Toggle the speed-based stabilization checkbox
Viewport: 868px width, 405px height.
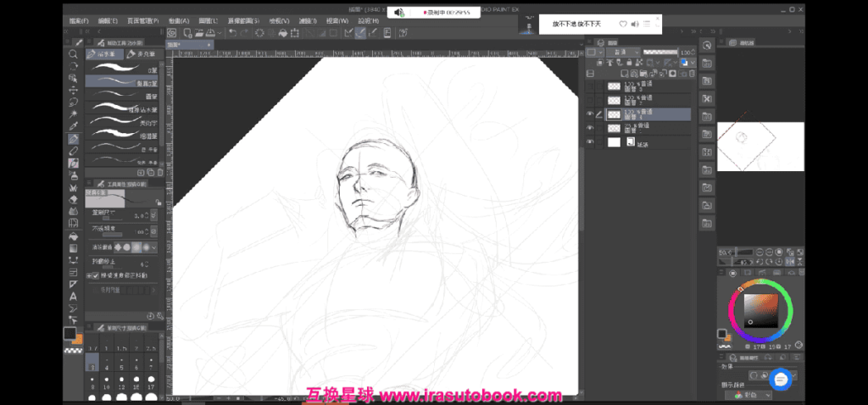pyautogui.click(x=95, y=275)
